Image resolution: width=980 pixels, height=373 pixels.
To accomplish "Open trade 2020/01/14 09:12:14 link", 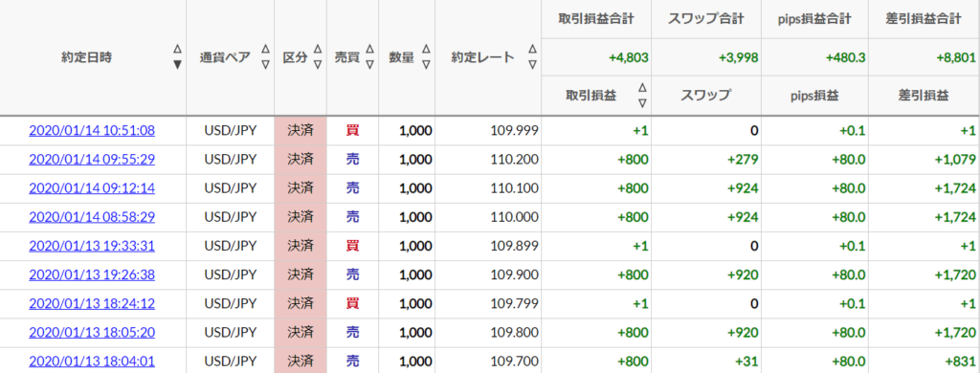I will pyautogui.click(x=92, y=188).
